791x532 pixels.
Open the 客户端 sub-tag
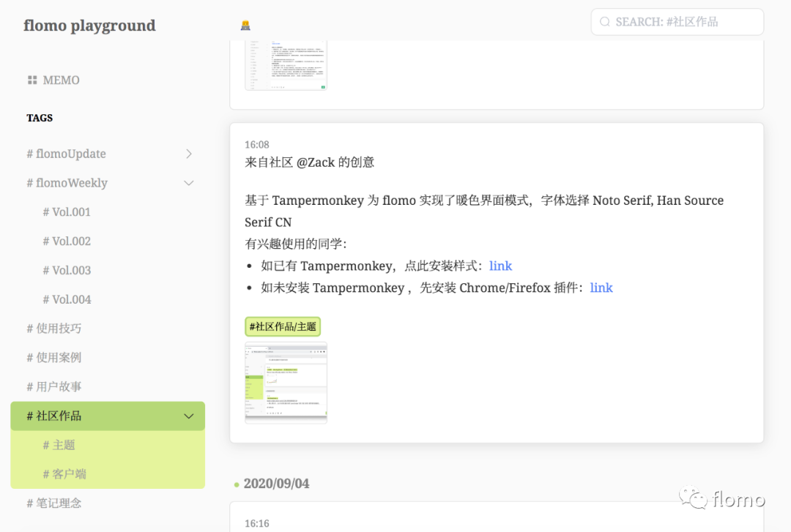click(x=64, y=474)
